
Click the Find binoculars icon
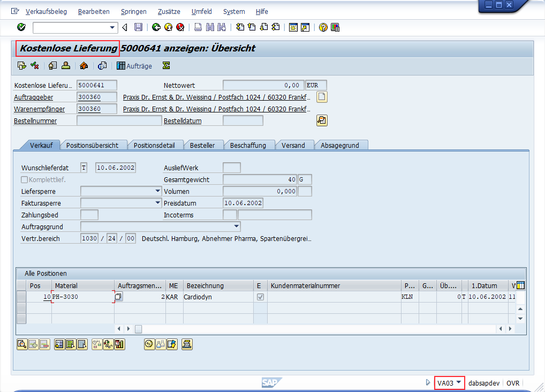209,27
